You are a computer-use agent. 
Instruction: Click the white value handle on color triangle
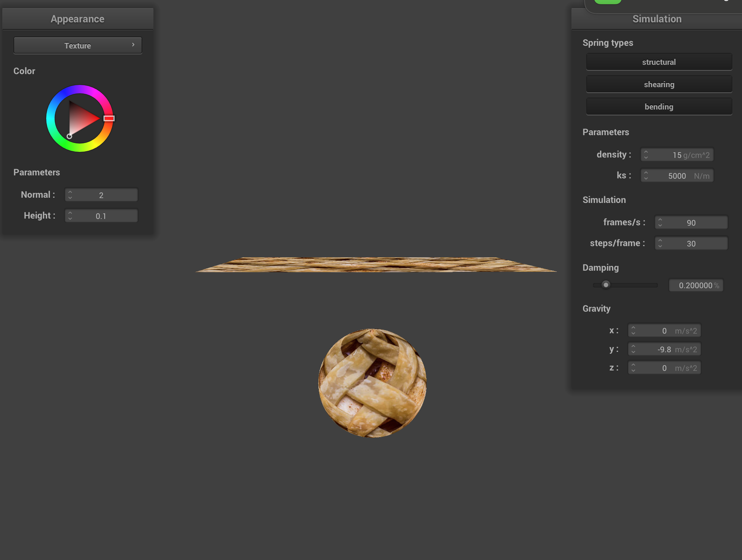pos(69,136)
